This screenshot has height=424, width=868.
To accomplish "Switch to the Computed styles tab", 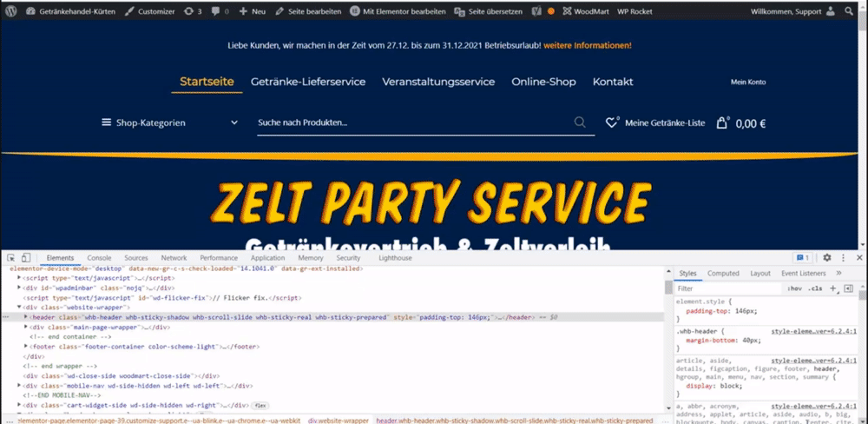I will (723, 273).
